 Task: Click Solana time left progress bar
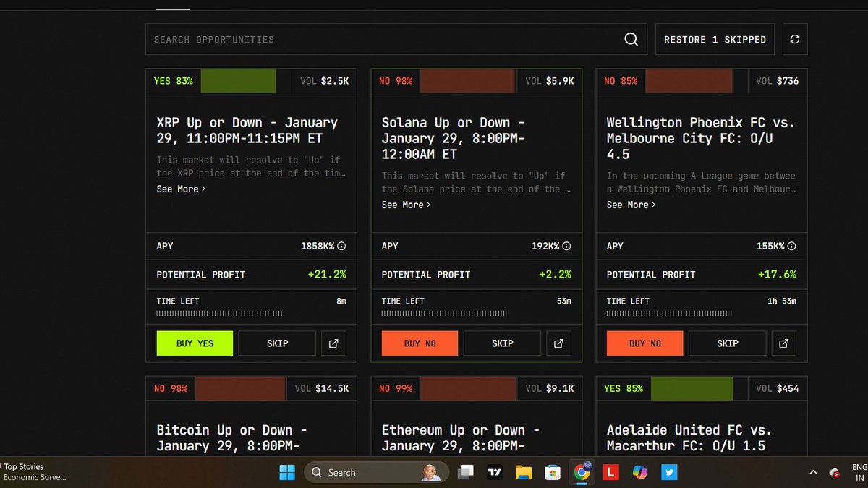444,314
